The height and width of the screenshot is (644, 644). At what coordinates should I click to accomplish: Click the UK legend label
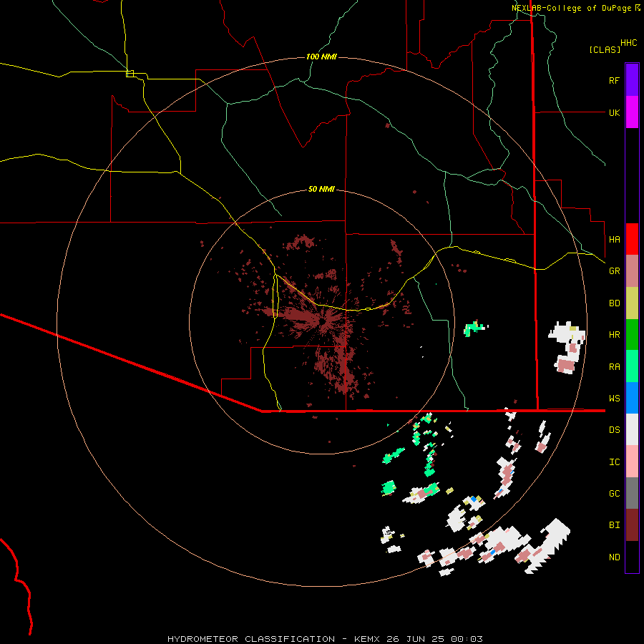tap(614, 112)
